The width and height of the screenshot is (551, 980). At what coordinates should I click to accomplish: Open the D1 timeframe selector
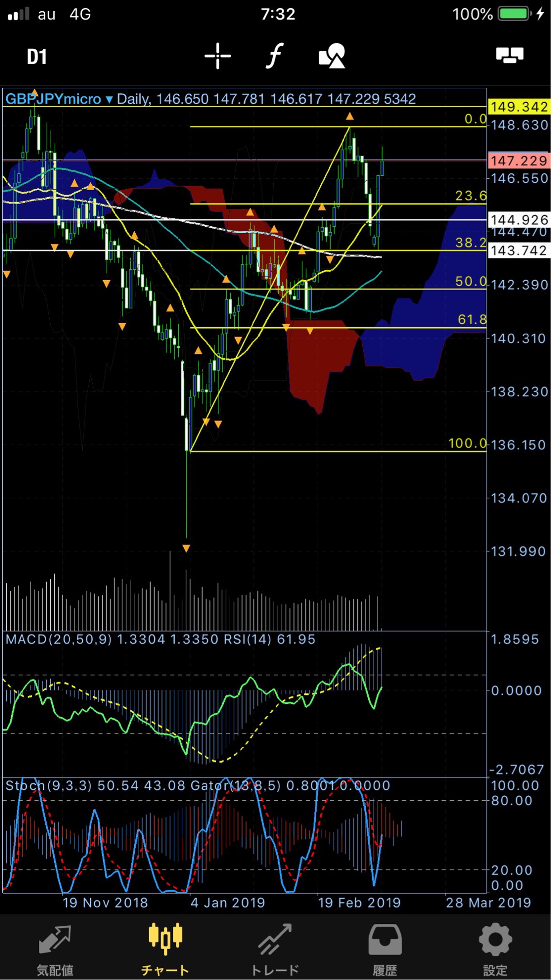click(x=37, y=57)
